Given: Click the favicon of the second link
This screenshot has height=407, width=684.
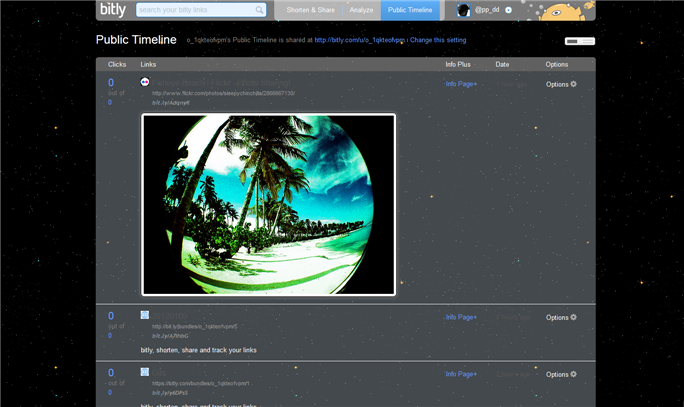Looking at the screenshot, I should tap(145, 315).
